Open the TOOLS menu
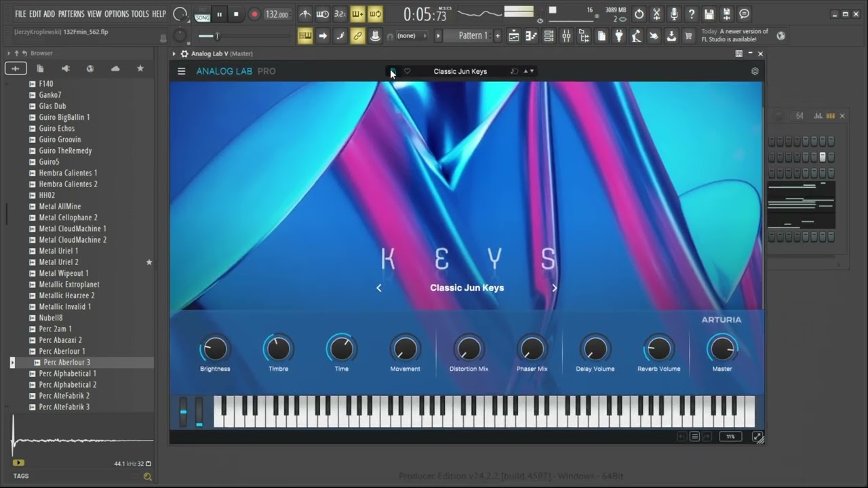The image size is (868, 488). tap(140, 14)
